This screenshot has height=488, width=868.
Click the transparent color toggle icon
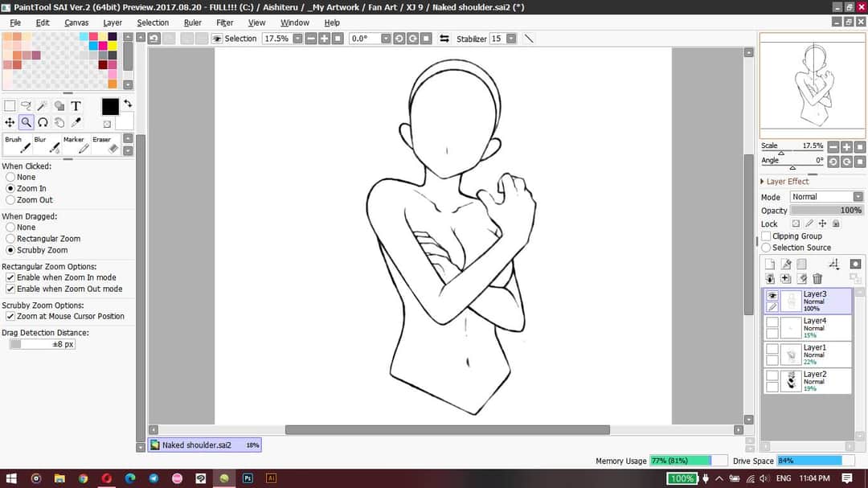pyautogui.click(x=107, y=124)
